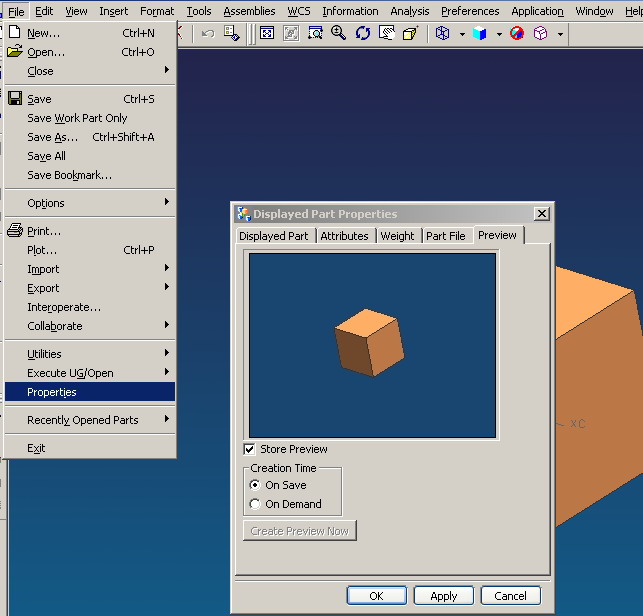This screenshot has height=616, width=643.
Task: Click the yellow perspective cube icon
Action: click(x=410, y=33)
